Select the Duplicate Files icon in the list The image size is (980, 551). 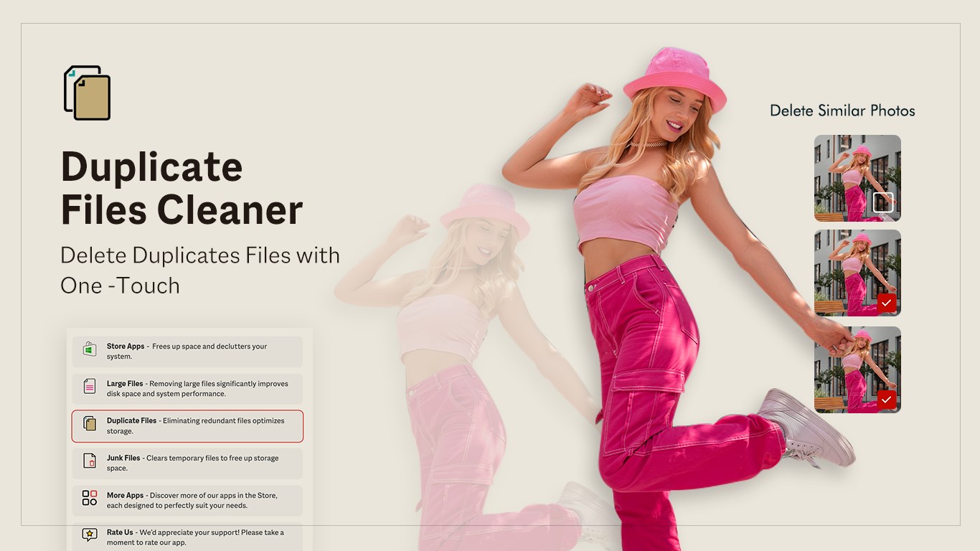90,424
